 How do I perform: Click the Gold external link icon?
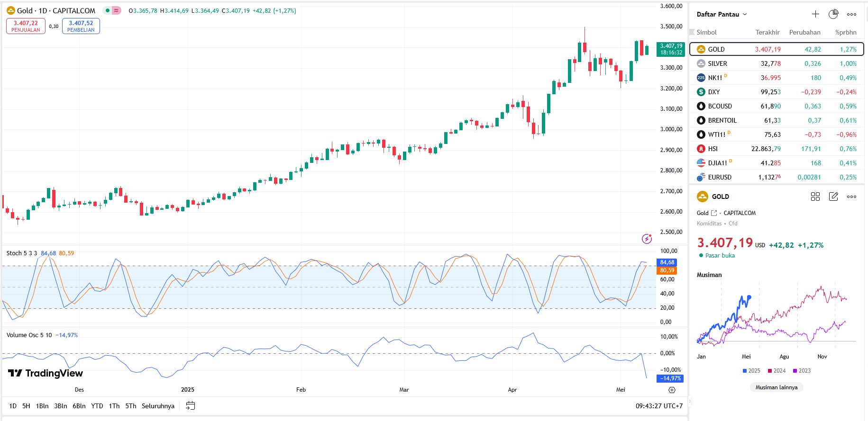tap(714, 213)
